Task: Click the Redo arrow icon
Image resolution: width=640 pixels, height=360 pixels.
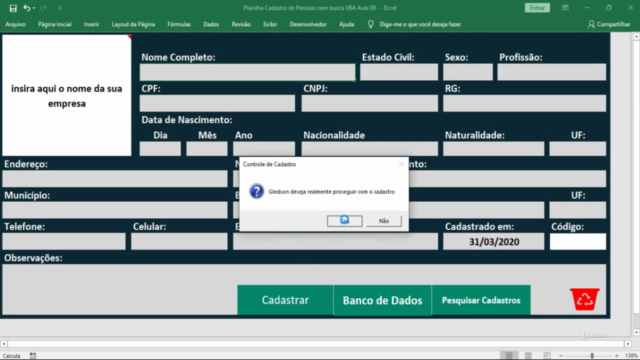Action: (x=44, y=8)
